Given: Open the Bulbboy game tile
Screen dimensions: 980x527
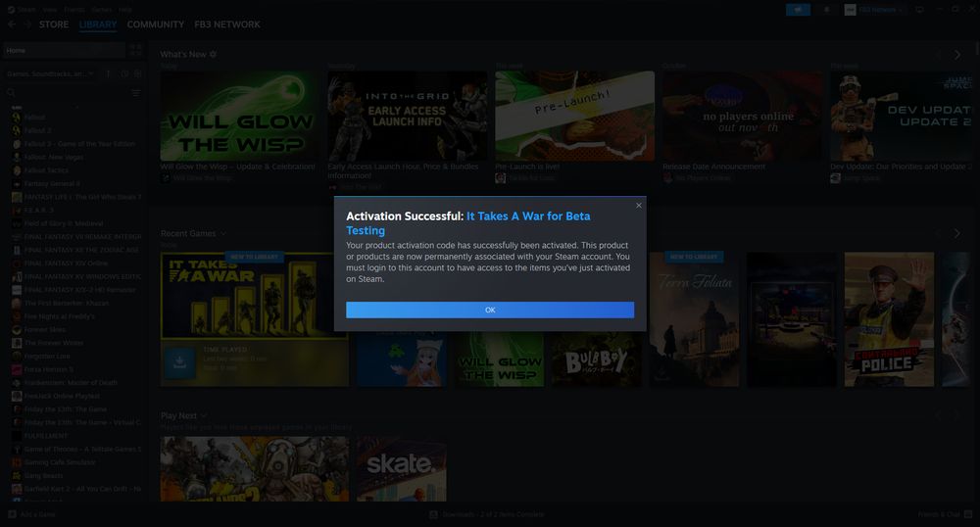Looking at the screenshot, I should [x=596, y=359].
